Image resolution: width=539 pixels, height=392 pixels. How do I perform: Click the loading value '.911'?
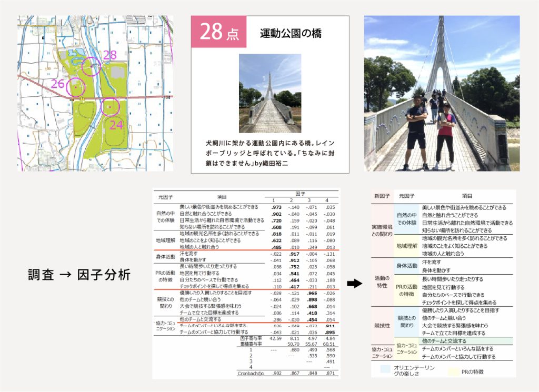330,326
